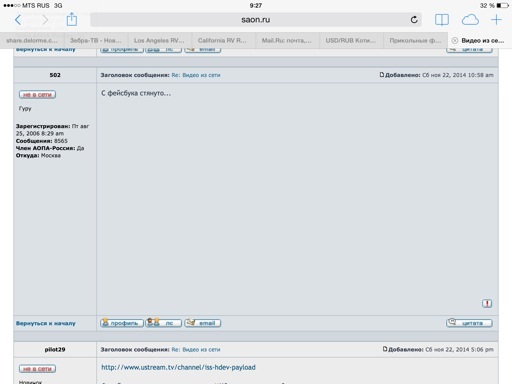
Task: Open the ustream.tv iss-hdev-payload link
Action: coord(178,367)
